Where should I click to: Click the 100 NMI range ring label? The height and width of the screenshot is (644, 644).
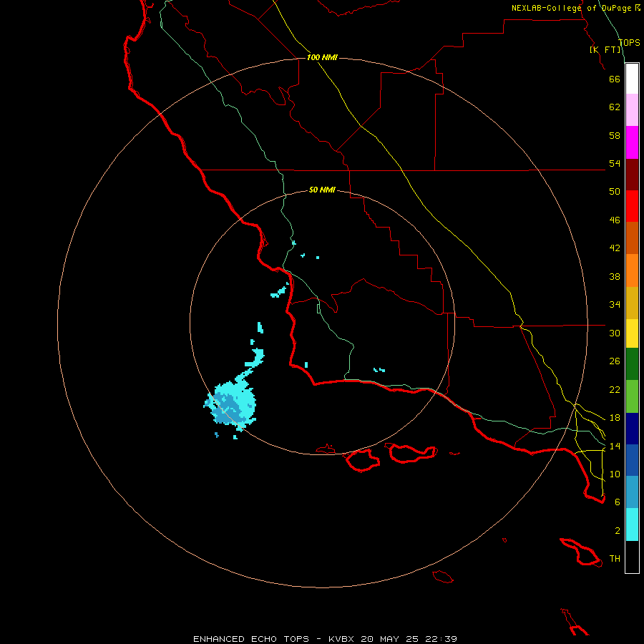tap(322, 57)
